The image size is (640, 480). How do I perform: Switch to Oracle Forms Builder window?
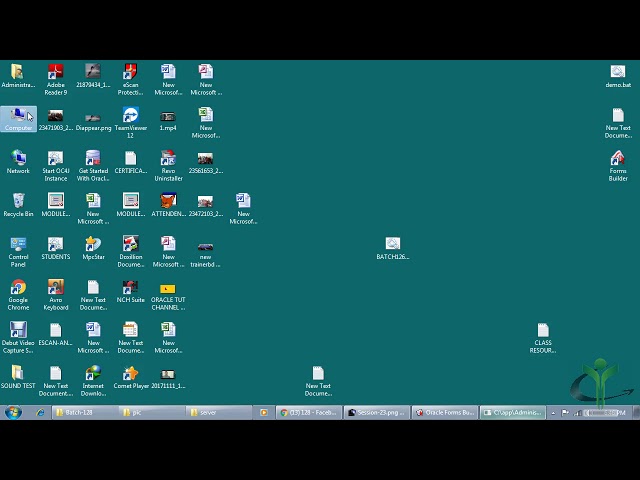(x=444, y=412)
